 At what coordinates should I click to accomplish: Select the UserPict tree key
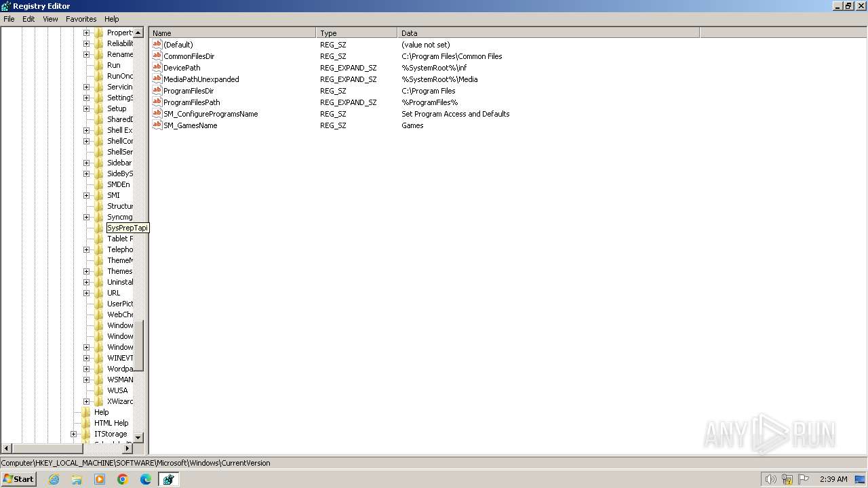[x=120, y=304]
